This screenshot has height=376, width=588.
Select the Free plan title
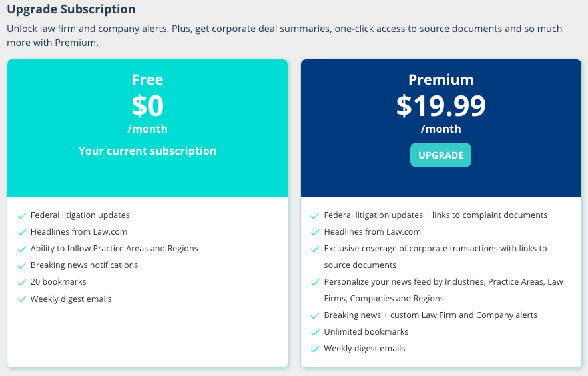coord(147,79)
